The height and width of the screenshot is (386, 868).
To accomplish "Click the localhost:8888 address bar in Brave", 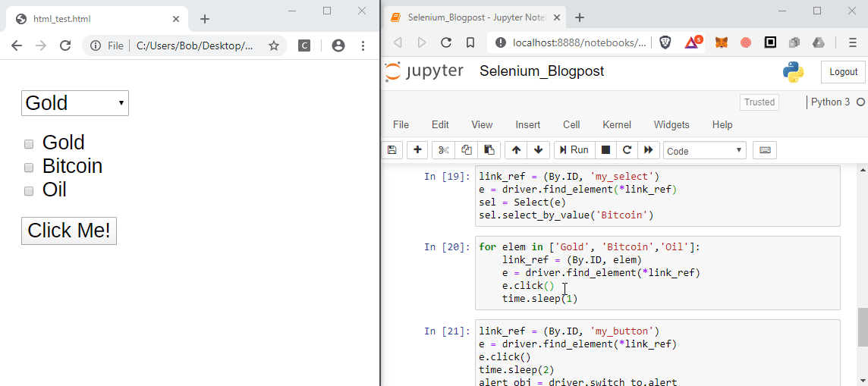I will 579,42.
